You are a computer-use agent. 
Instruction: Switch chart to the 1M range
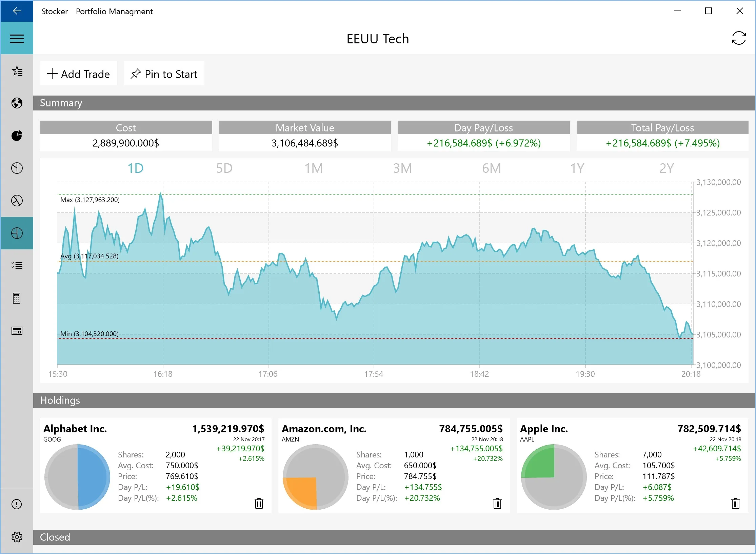click(313, 168)
